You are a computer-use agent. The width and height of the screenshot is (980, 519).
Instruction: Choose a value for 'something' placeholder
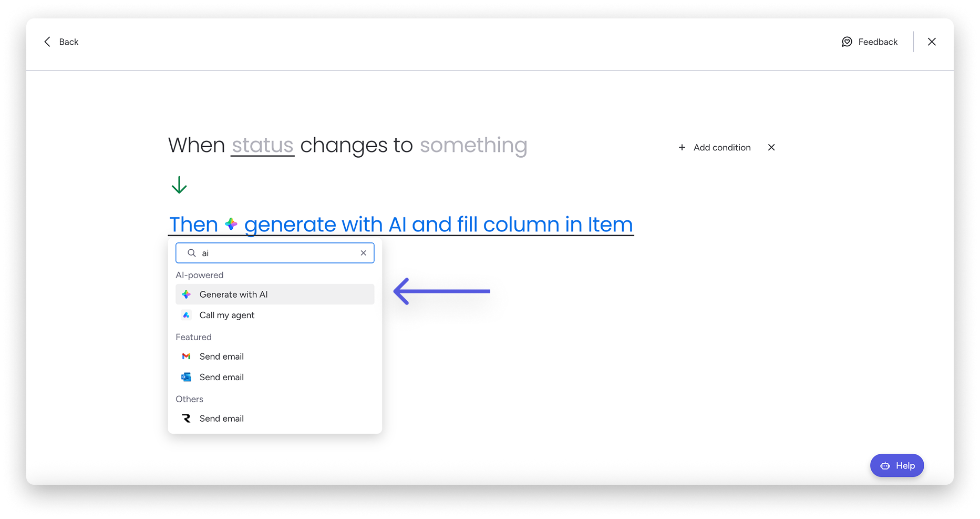point(473,145)
